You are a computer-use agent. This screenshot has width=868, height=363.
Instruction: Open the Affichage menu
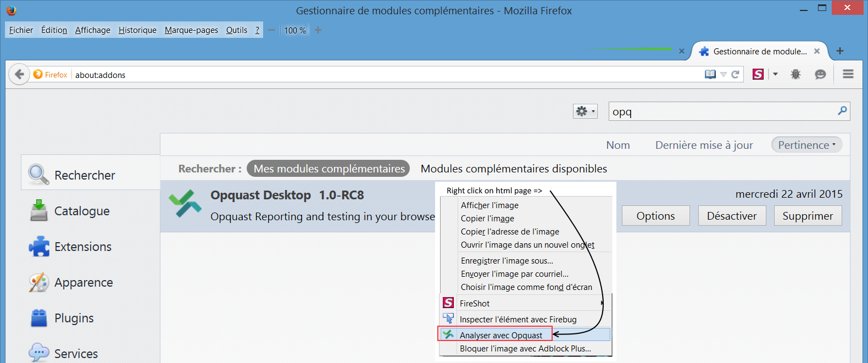[93, 30]
